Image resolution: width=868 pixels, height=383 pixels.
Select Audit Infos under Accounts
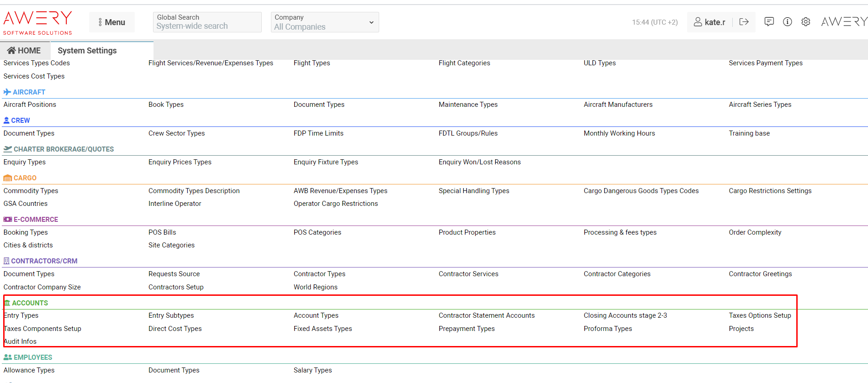[x=21, y=341]
